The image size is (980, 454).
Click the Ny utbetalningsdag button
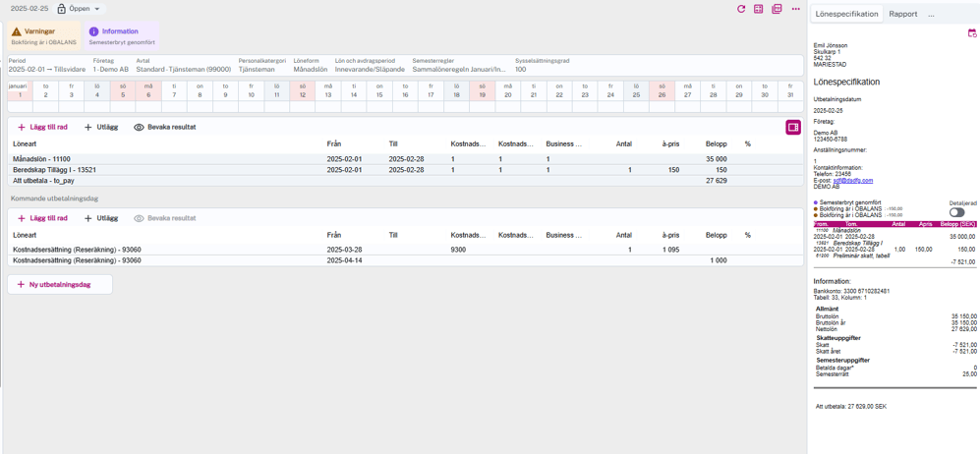pos(60,285)
